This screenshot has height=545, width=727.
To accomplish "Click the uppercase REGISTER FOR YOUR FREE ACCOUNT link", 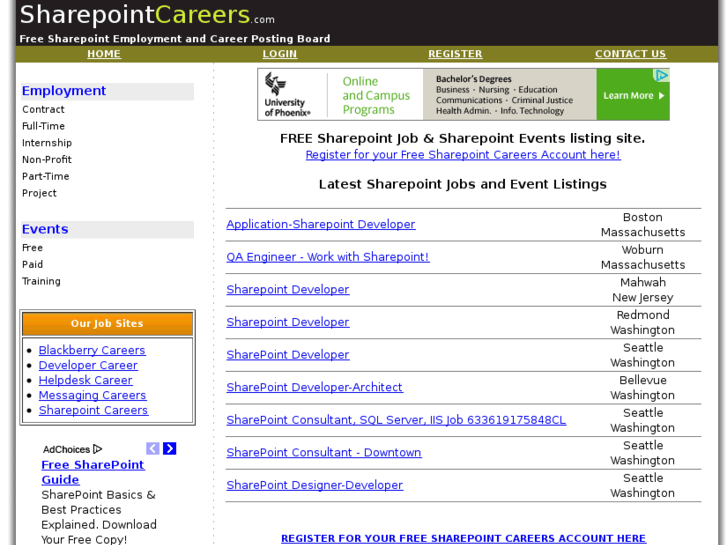I will (x=464, y=539).
